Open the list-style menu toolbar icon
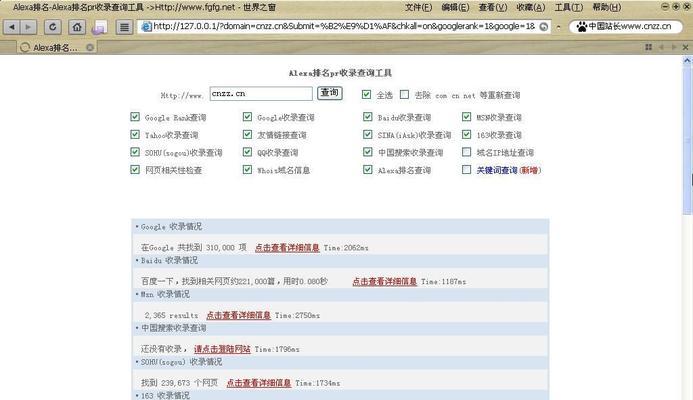 click(x=125, y=27)
